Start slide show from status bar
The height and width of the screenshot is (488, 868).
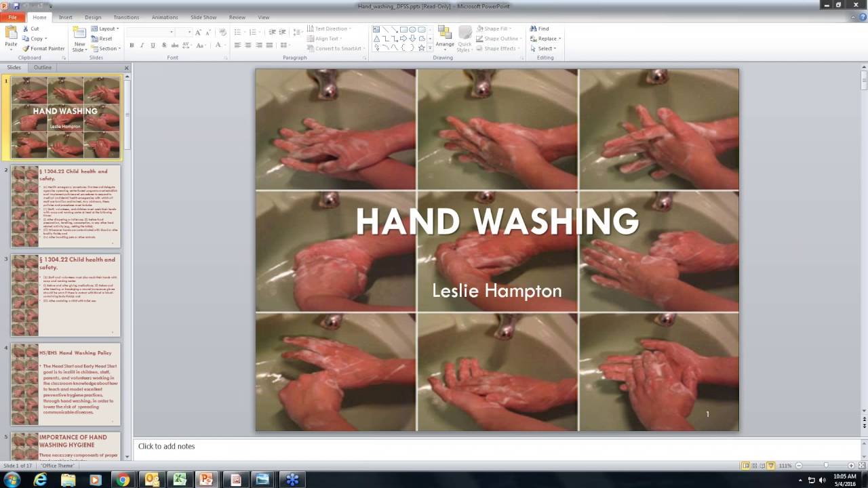coord(771,466)
